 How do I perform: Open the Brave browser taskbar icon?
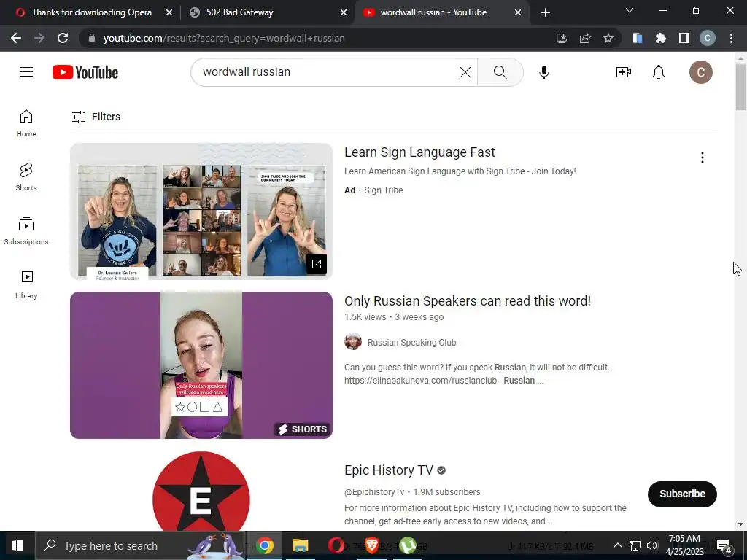coord(371,545)
